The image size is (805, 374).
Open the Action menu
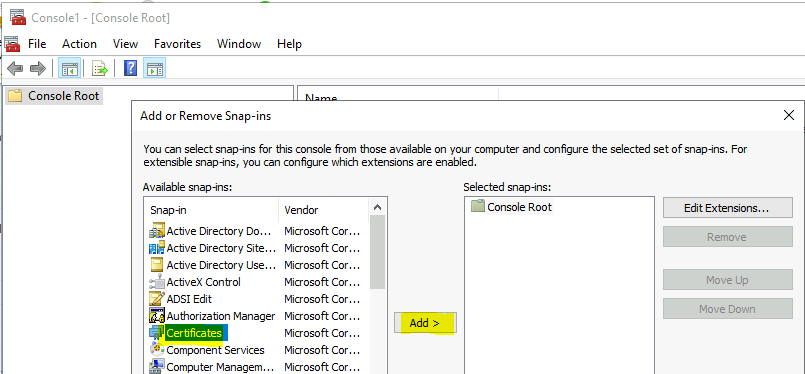click(x=79, y=44)
